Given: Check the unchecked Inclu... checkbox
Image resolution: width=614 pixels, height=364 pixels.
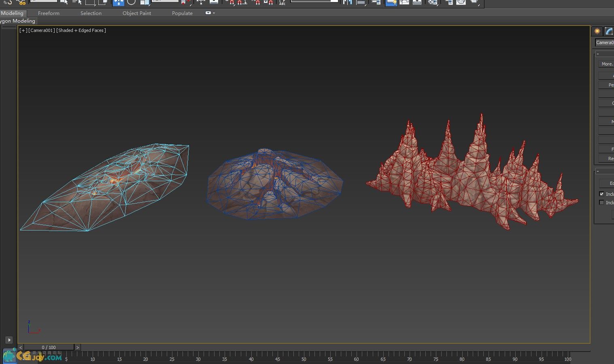Looking at the screenshot, I should coord(601,203).
